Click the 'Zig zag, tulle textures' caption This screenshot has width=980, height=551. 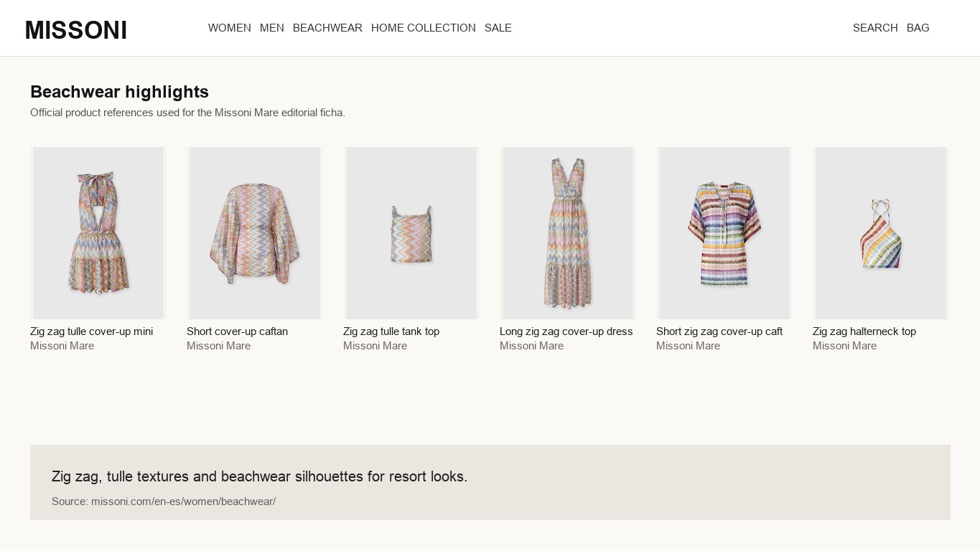point(260,476)
